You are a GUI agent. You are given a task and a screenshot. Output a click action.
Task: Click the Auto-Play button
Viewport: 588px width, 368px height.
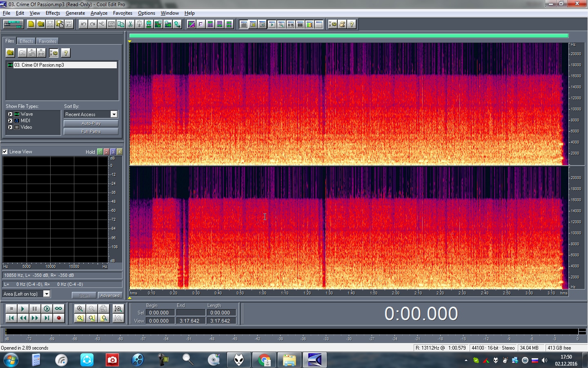[91, 123]
